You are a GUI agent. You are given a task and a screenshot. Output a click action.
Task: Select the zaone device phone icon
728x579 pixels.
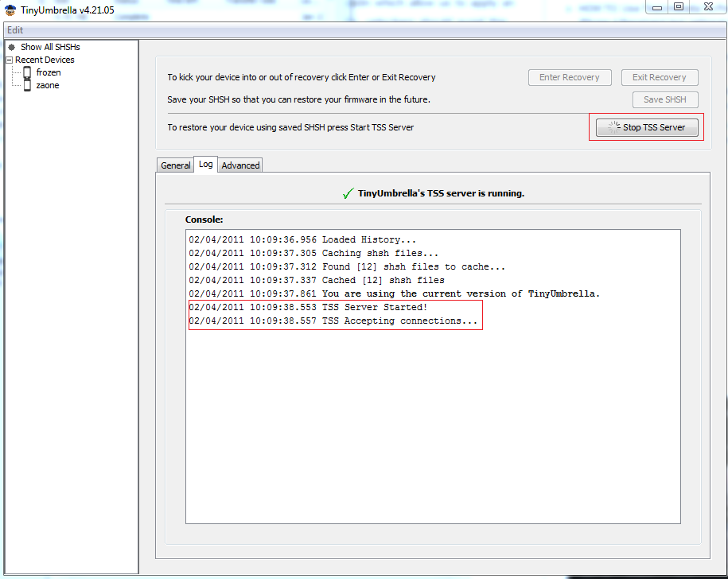coord(27,85)
